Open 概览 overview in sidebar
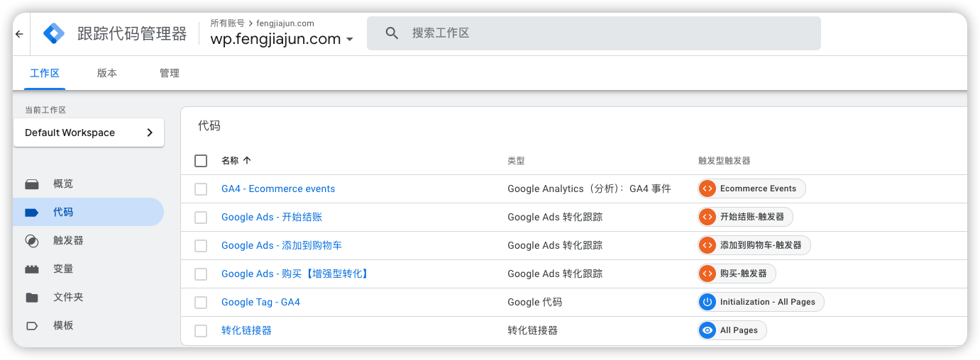The height and width of the screenshot is (360, 980). click(x=62, y=184)
